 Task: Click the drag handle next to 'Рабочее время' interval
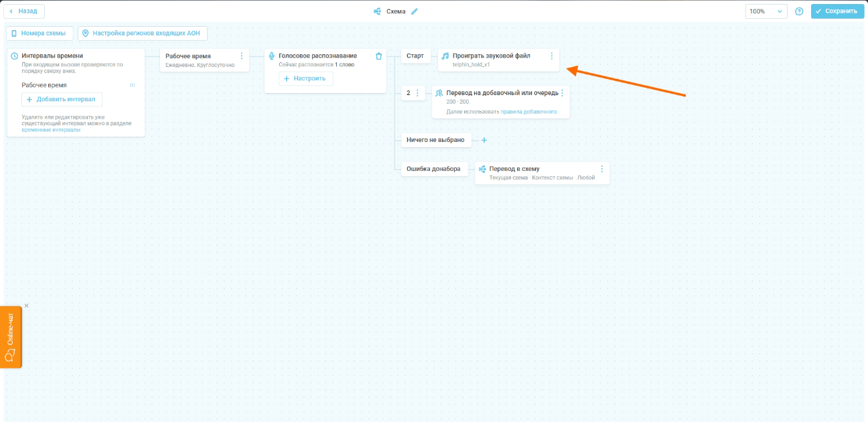[132, 85]
